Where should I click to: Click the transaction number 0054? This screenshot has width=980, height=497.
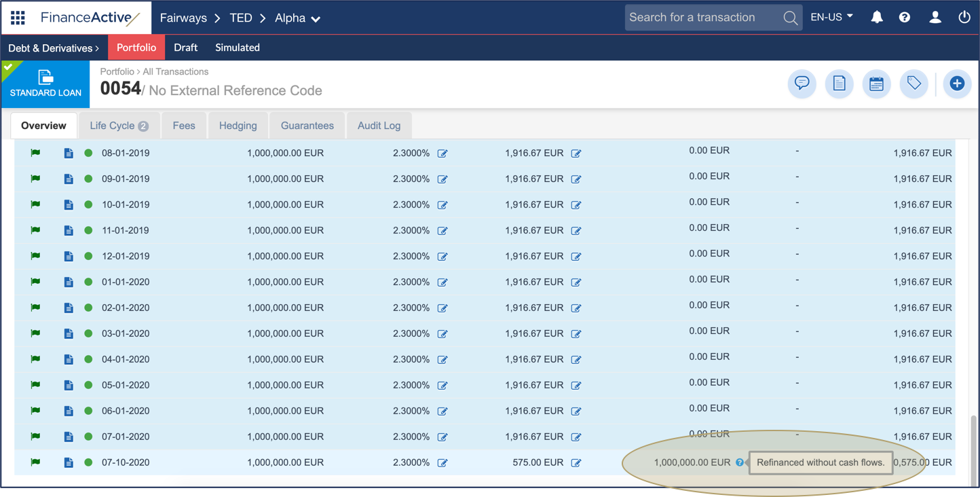tap(120, 89)
